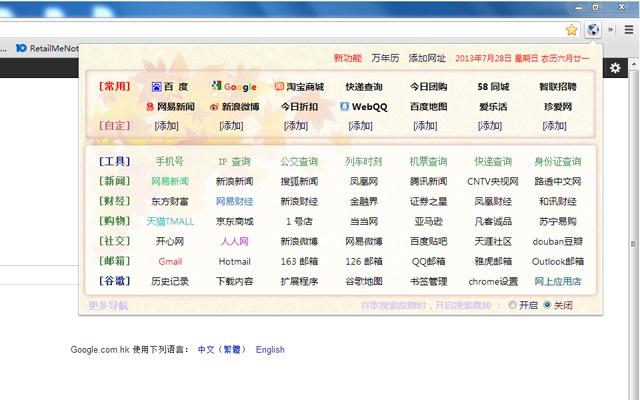Screen dimensions: 640x400
Task: Open 淘宝商城 link
Action: tap(299, 87)
